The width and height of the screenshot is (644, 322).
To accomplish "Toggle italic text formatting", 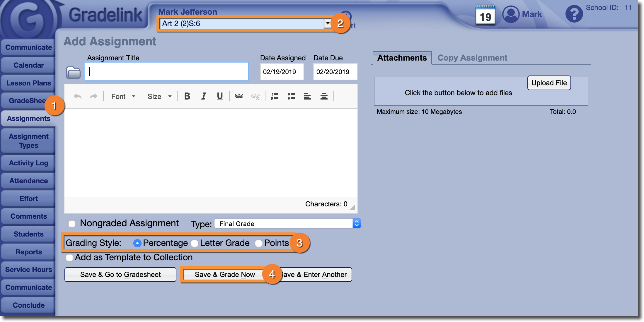I will (x=204, y=96).
